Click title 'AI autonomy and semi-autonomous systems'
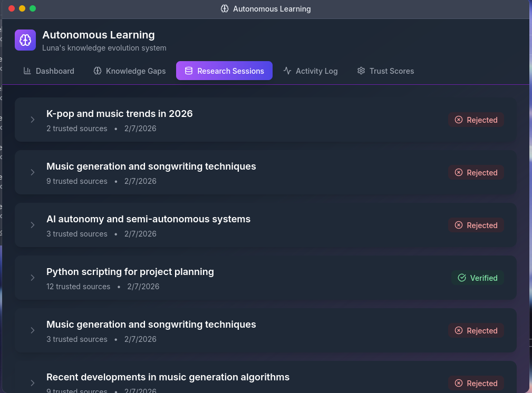 click(x=148, y=219)
